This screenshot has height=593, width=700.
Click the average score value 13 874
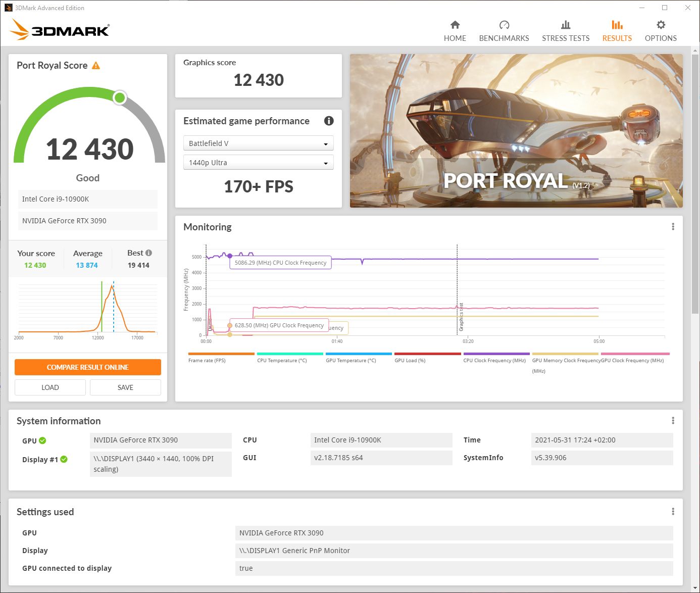click(x=87, y=265)
